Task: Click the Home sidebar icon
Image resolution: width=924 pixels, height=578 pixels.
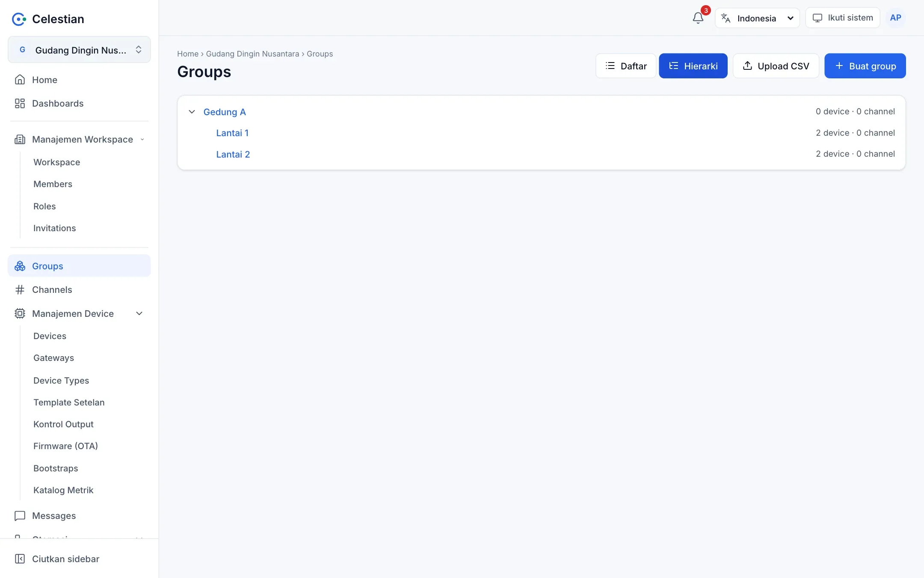Action: pyautogui.click(x=20, y=80)
